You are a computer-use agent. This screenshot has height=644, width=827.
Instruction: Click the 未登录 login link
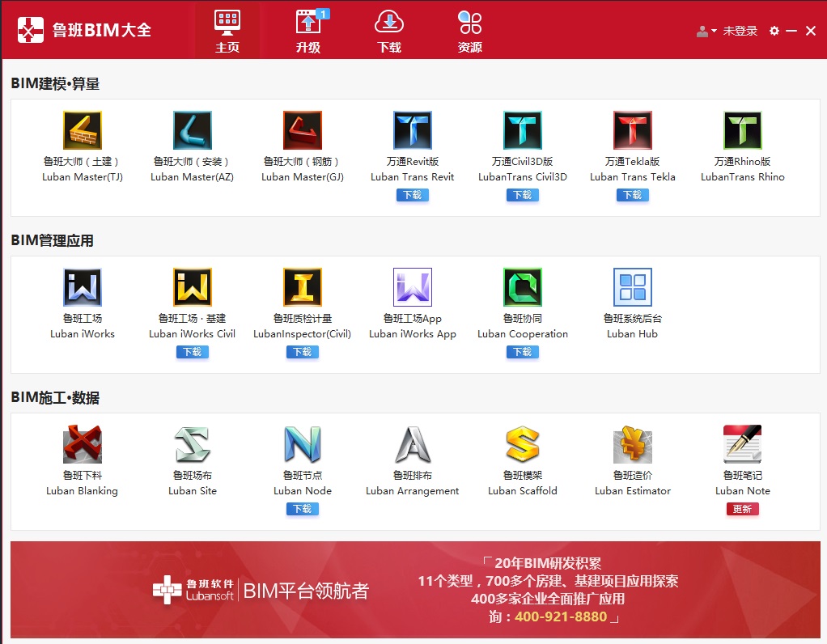pos(740,31)
